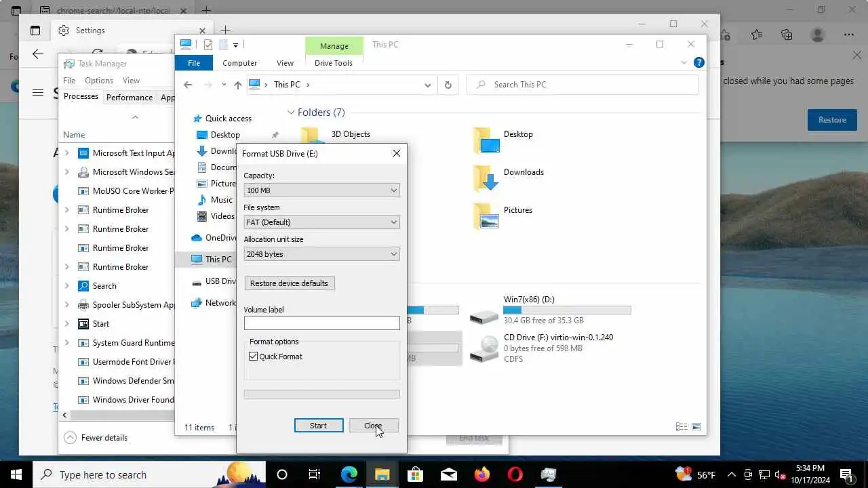Screen dimensions: 868x488
Task: Click Restore device defaults button
Action: coord(289,283)
